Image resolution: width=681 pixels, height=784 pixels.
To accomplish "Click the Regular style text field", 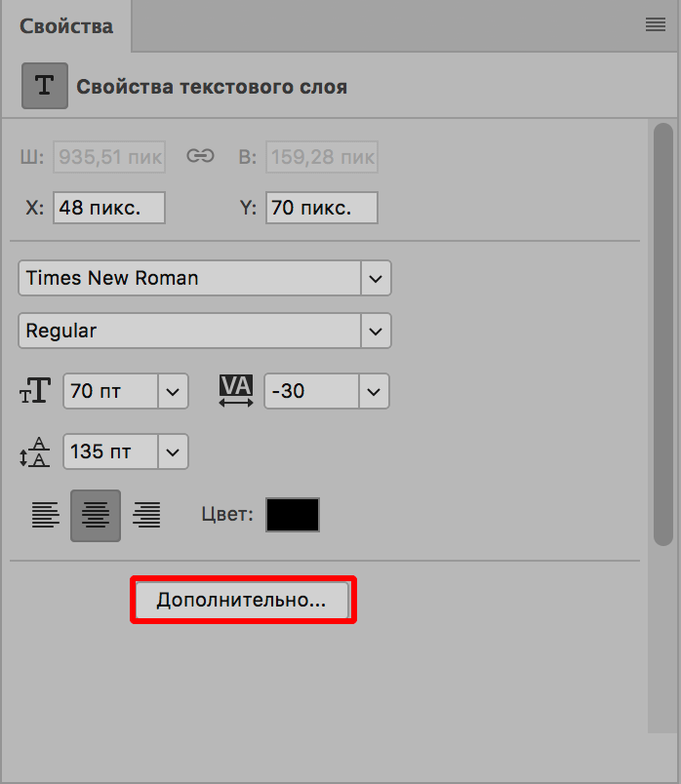I will pyautogui.click(x=189, y=331).
